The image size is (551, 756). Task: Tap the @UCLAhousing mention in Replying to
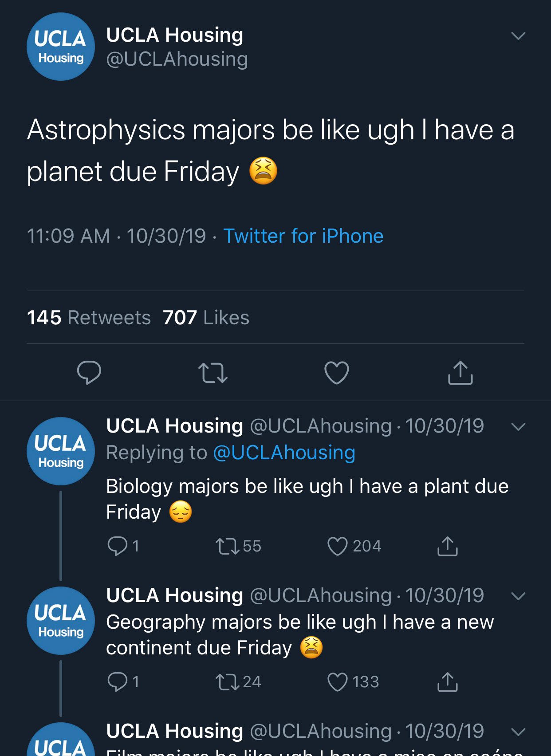[x=284, y=453]
